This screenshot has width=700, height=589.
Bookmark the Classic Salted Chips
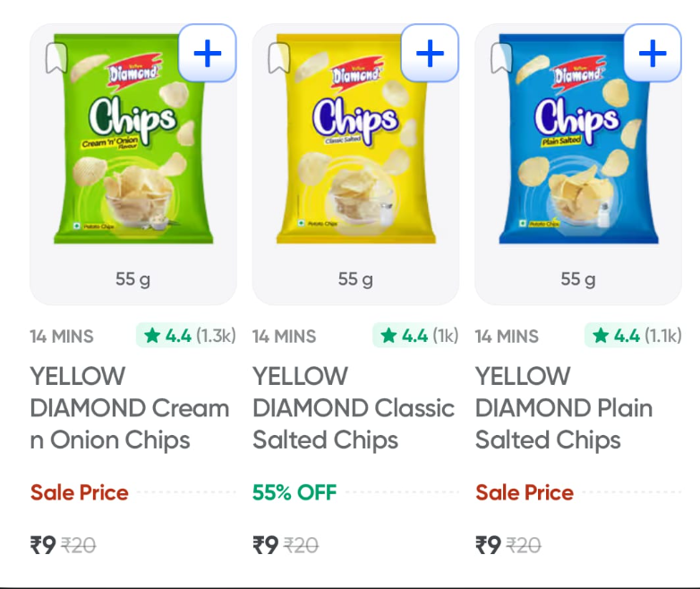(278, 59)
